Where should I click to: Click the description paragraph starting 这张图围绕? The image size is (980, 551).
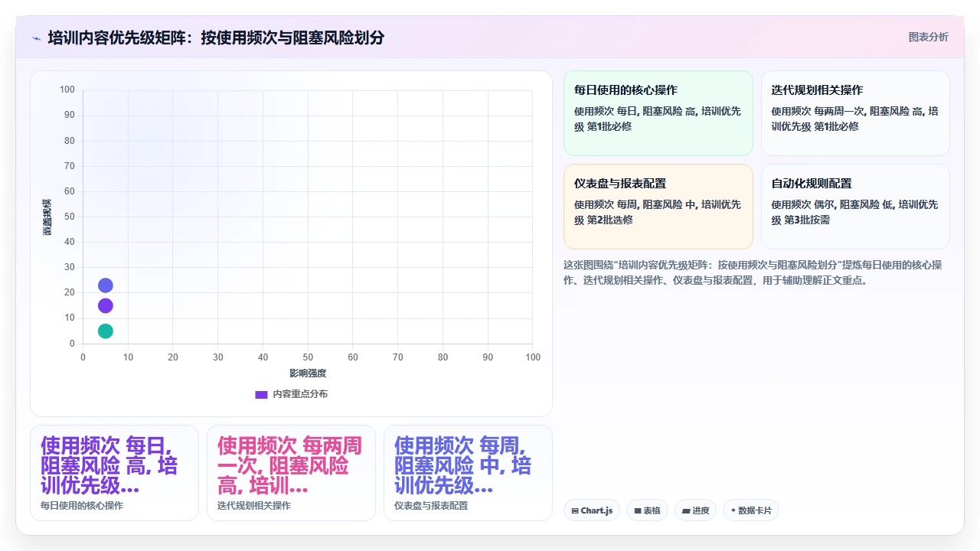click(753, 272)
